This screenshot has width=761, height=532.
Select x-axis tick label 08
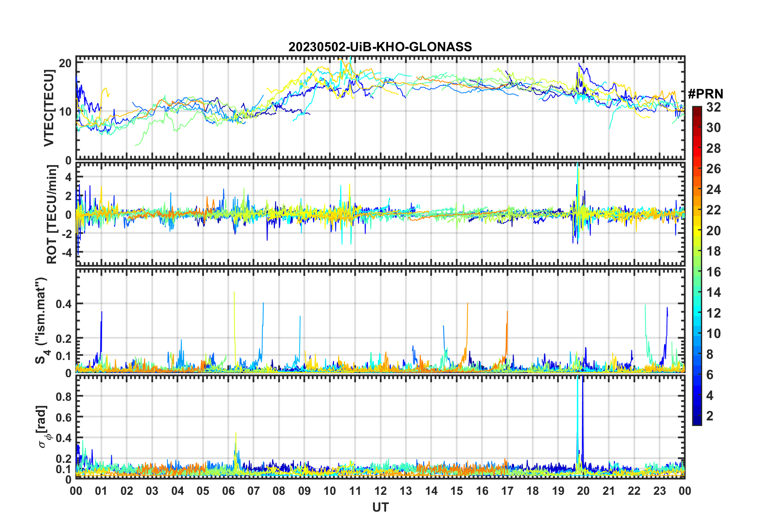point(279,491)
